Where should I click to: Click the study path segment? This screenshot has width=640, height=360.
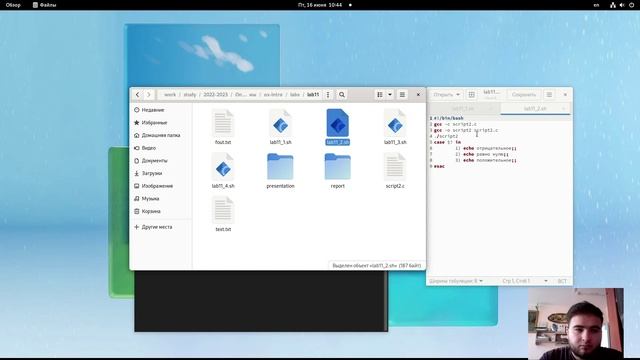pyautogui.click(x=190, y=95)
